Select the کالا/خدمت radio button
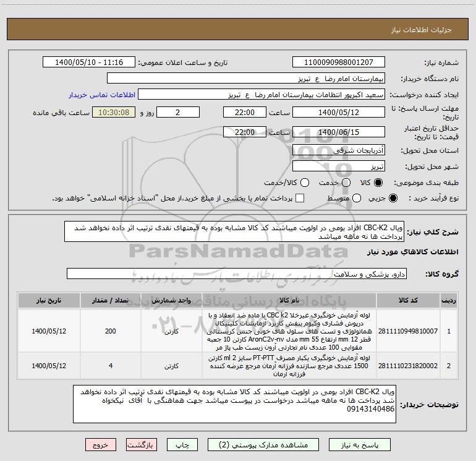 tap(305, 183)
